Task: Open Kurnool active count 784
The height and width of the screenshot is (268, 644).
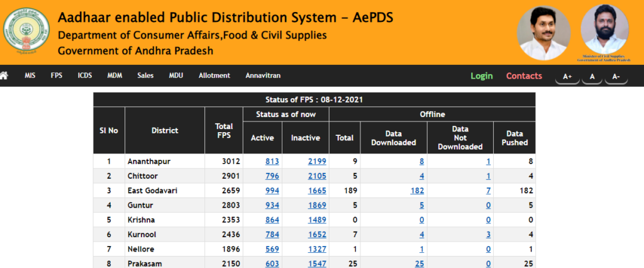Action: pos(272,235)
